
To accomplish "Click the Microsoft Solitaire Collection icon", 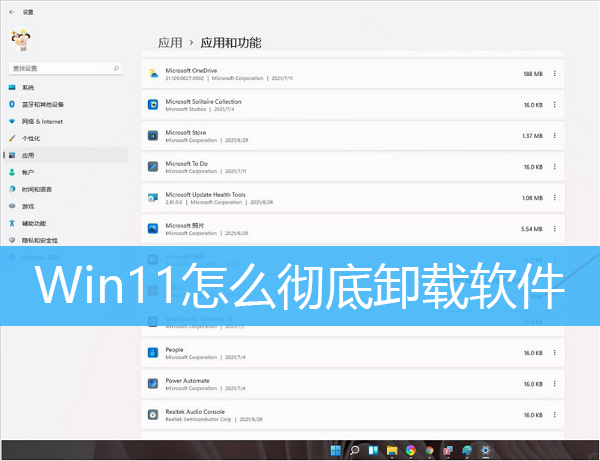I will click(153, 104).
